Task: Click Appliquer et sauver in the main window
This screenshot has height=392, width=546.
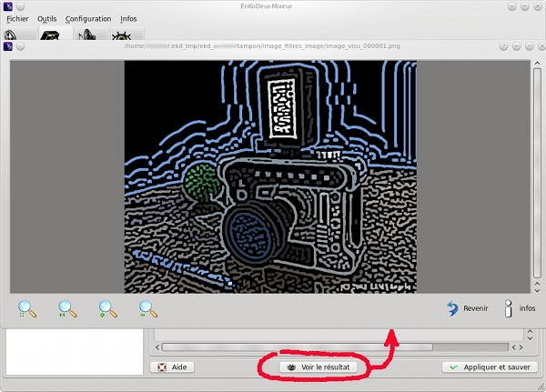Action: coord(490,367)
